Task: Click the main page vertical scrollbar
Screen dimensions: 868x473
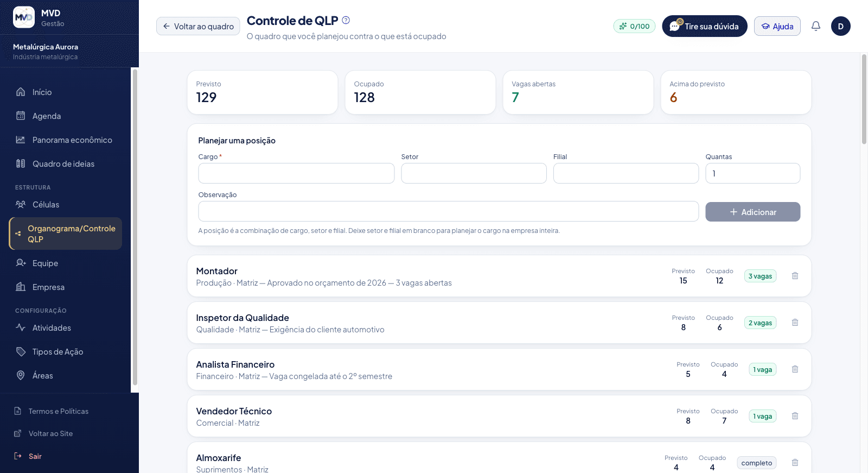Action: click(x=864, y=99)
